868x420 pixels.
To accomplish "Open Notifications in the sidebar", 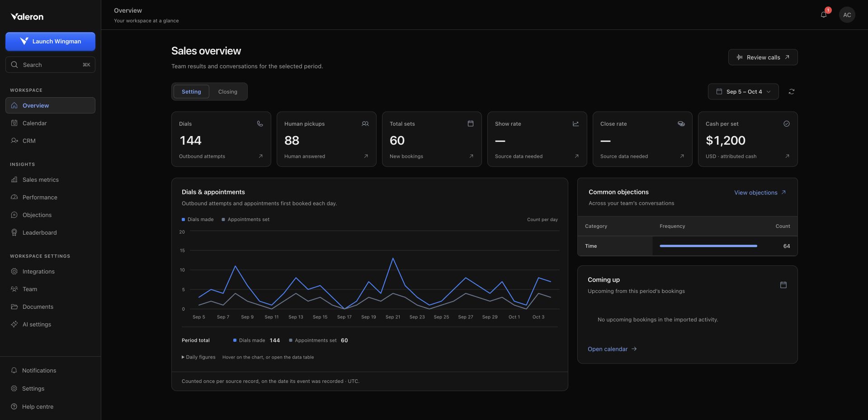I will 50,370.
